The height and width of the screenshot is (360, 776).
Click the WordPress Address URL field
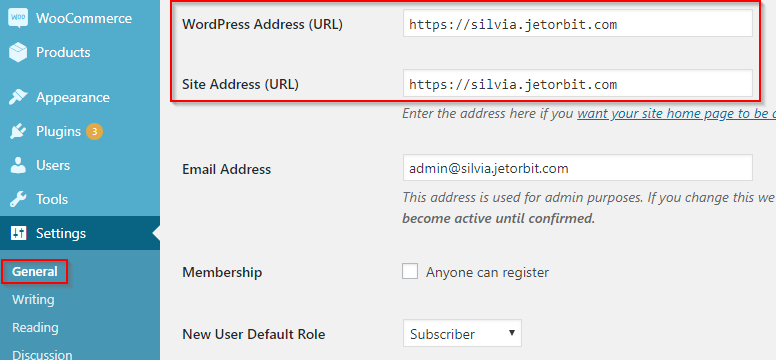(578, 23)
